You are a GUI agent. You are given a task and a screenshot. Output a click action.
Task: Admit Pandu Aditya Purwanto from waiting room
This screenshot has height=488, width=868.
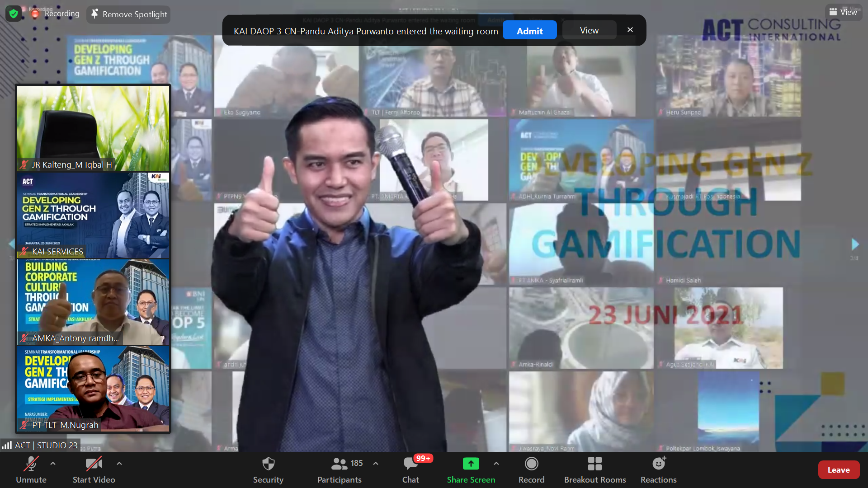[529, 31]
